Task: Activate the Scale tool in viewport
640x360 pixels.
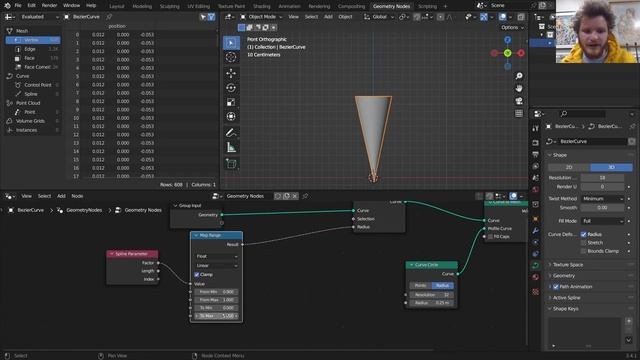Action: [x=231, y=102]
